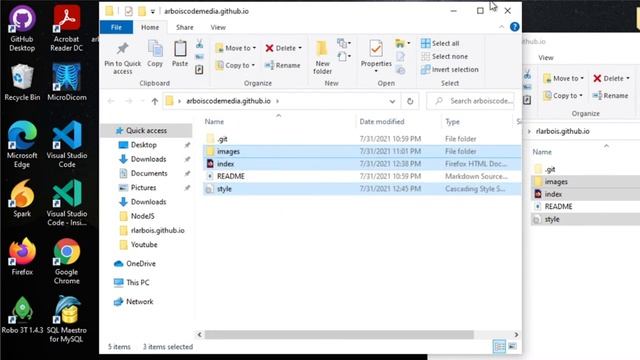This screenshot has width=640, height=360.
Task: Select Spark desktop shortcut
Action: 22,198
